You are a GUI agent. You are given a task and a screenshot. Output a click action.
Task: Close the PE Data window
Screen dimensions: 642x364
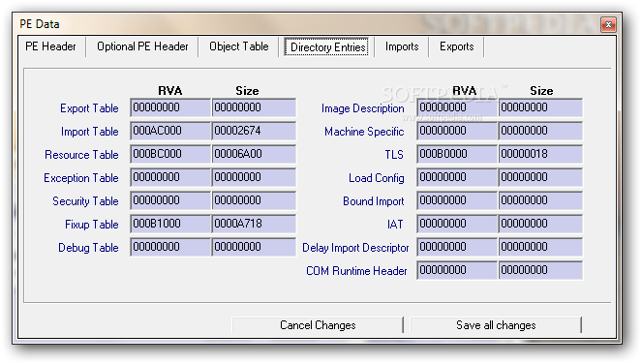[608, 24]
